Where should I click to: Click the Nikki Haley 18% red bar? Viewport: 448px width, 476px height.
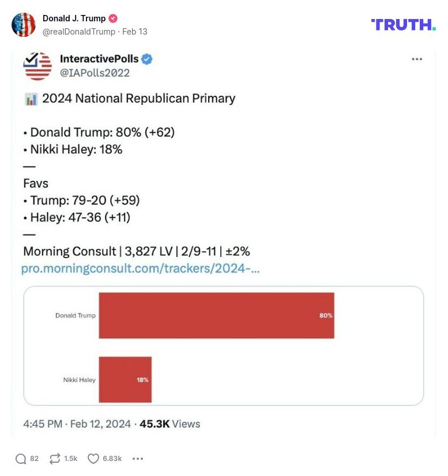[x=125, y=380]
